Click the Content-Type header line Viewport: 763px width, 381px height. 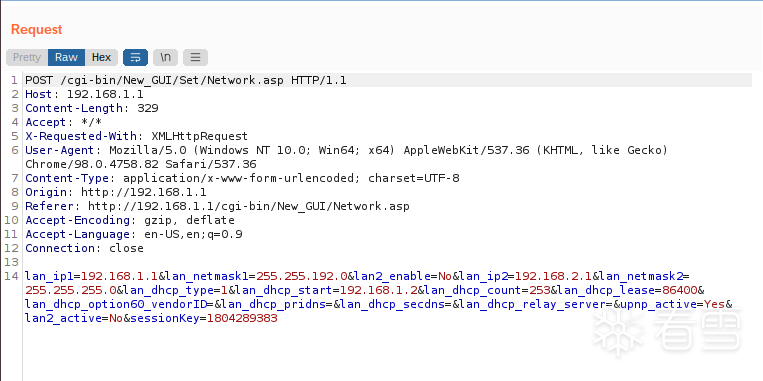click(x=242, y=179)
